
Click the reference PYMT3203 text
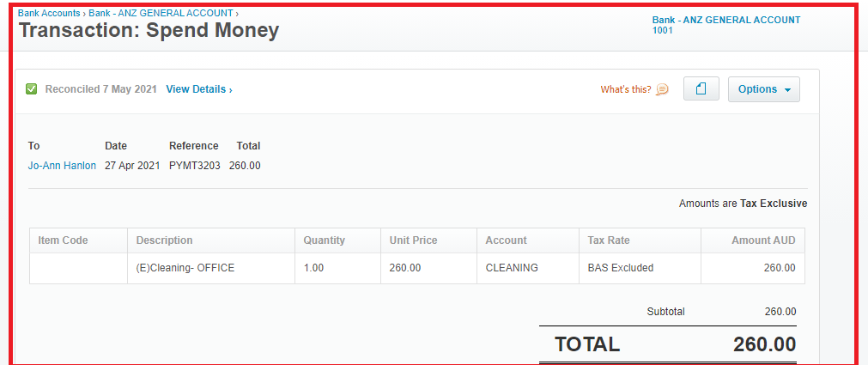tap(195, 165)
